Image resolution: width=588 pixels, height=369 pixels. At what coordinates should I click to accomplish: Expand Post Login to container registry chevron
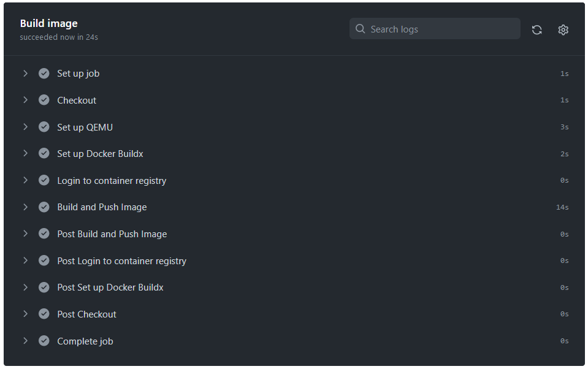point(25,261)
